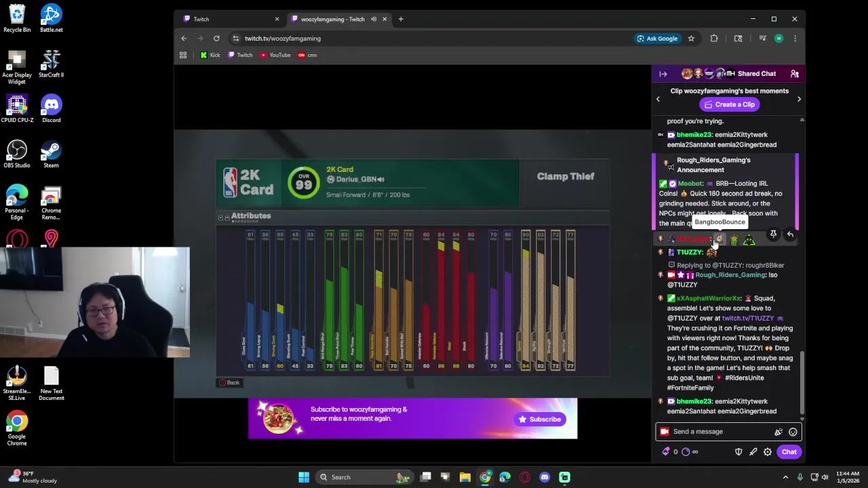The image size is (868, 488).
Task: Open the CPUID CPU-Z desktop shortcut
Action: click(17, 108)
